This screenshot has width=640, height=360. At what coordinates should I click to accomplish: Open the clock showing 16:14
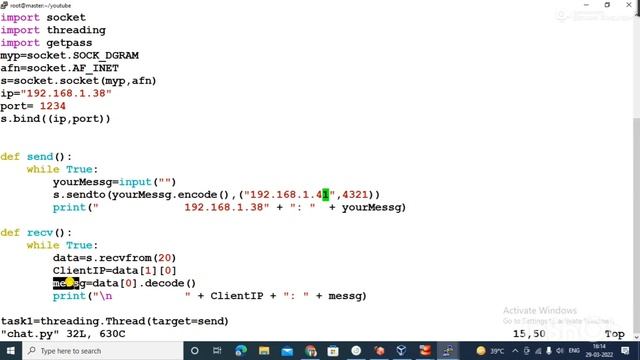click(599, 351)
